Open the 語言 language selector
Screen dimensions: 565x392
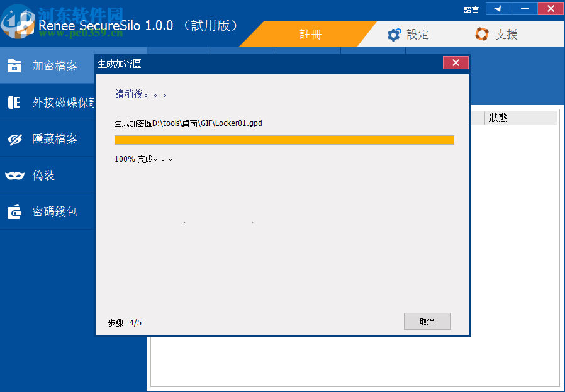(471, 9)
